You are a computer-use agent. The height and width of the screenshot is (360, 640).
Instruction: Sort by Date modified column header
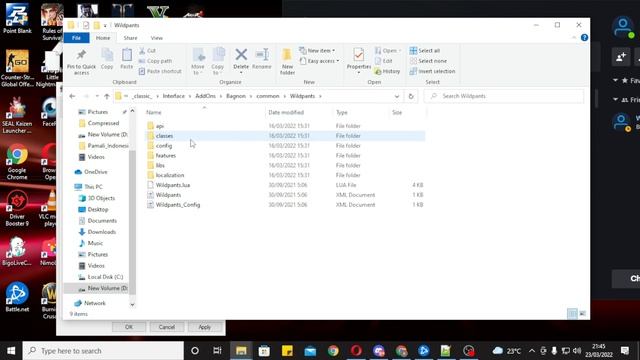286,113
